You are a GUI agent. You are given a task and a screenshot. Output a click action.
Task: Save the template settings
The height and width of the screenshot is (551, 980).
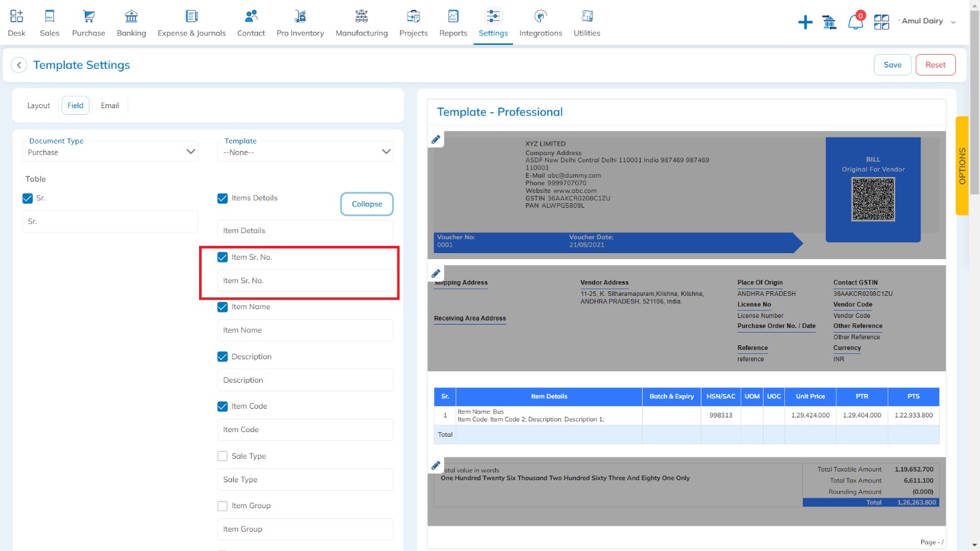892,65
